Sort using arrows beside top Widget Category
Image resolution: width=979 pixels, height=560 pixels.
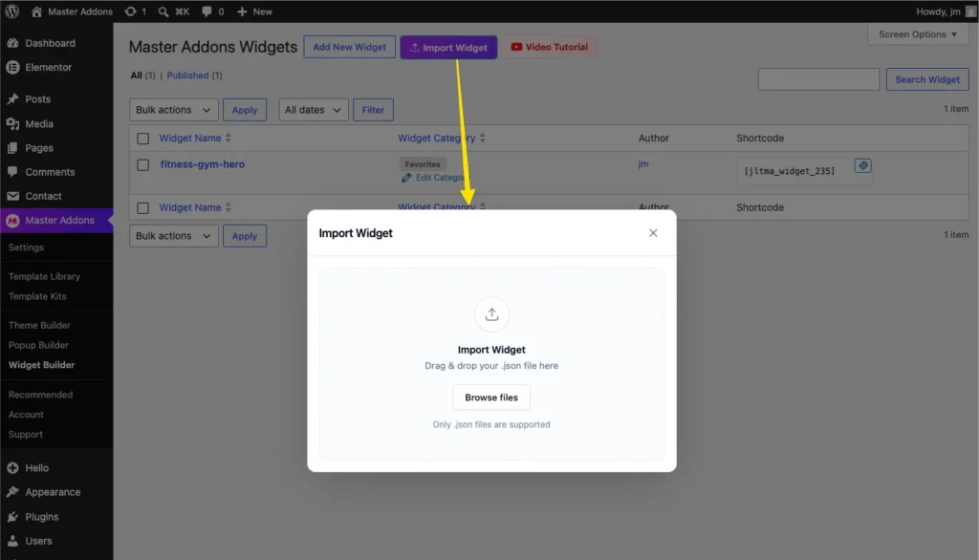coord(483,138)
